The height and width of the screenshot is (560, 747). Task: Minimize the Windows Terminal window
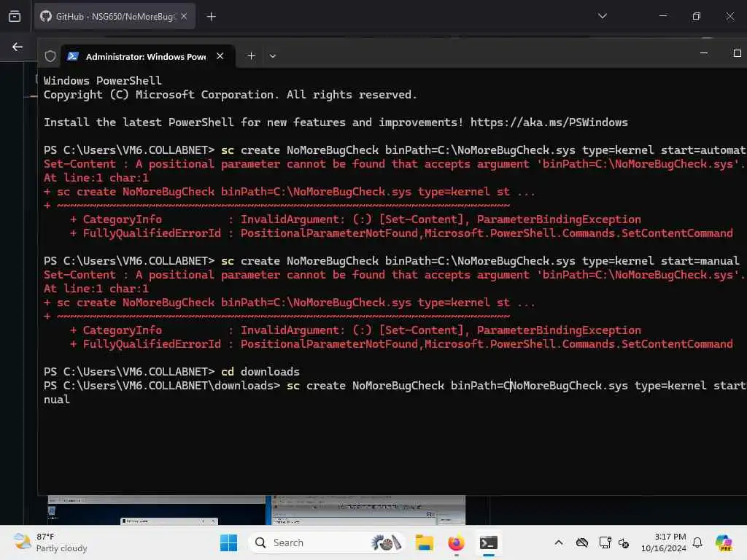[x=704, y=52]
